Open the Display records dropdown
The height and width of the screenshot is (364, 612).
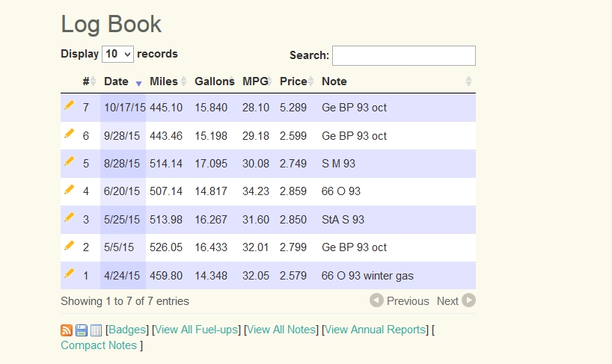(117, 54)
